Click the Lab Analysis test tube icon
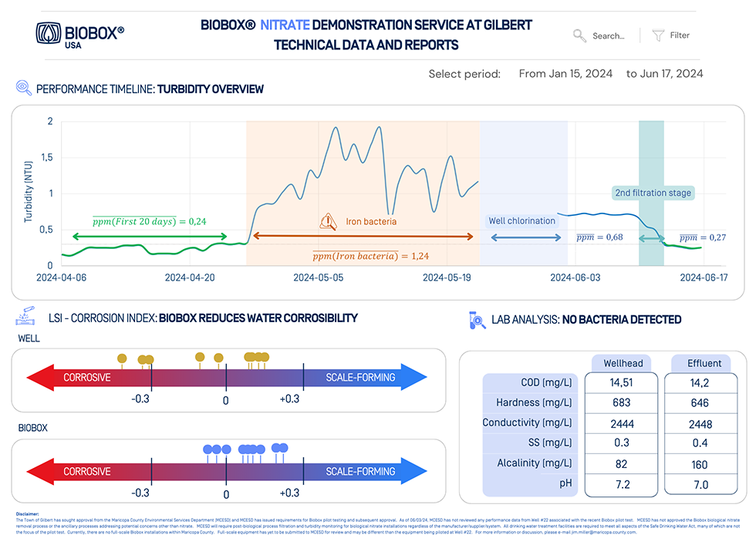The image size is (756, 555). tap(477, 320)
